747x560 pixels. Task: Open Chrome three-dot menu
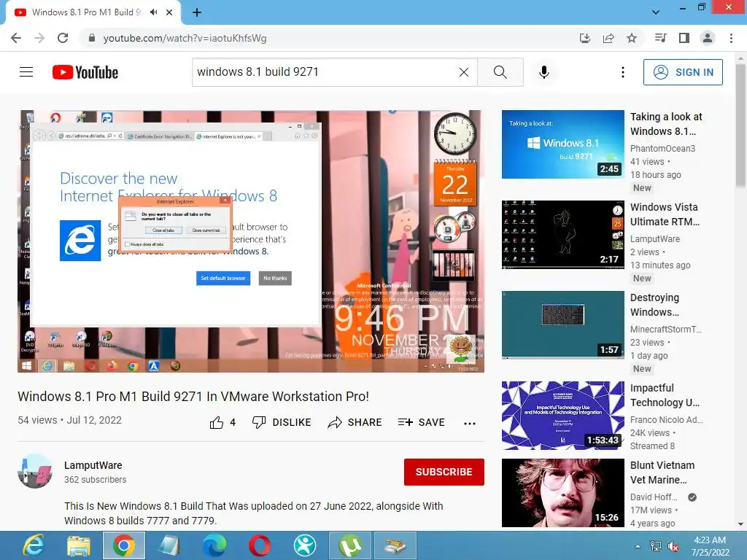coord(731,38)
